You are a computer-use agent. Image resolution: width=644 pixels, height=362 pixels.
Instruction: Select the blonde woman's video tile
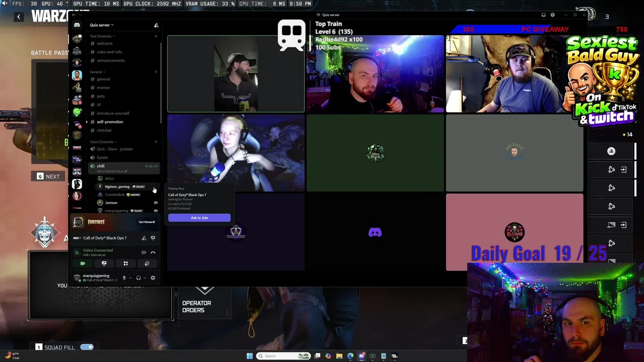236,153
